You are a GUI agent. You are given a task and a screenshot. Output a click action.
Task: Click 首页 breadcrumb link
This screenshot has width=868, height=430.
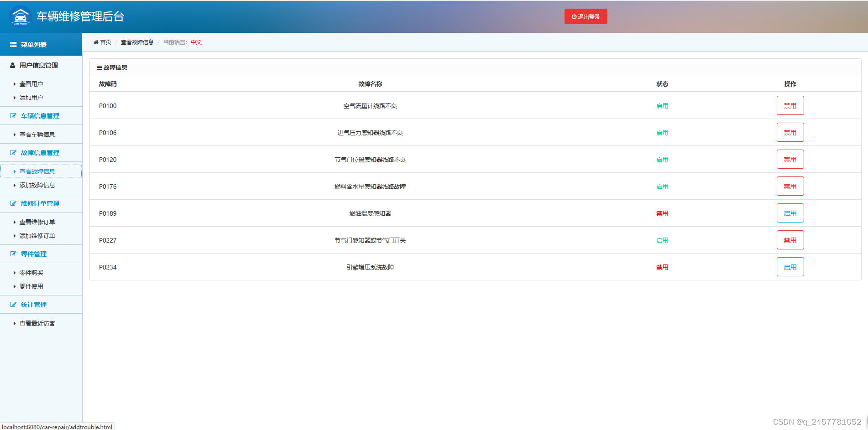[x=105, y=42]
